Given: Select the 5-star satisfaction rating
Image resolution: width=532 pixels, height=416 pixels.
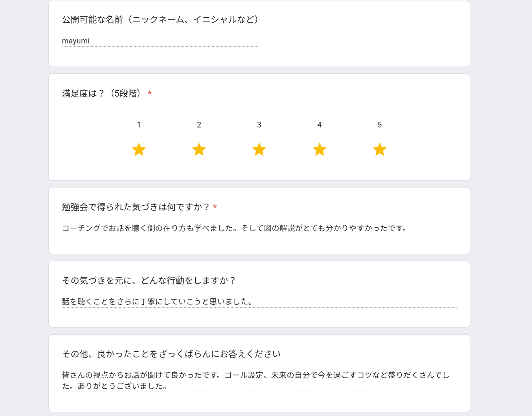Looking at the screenshot, I should click(x=380, y=149).
